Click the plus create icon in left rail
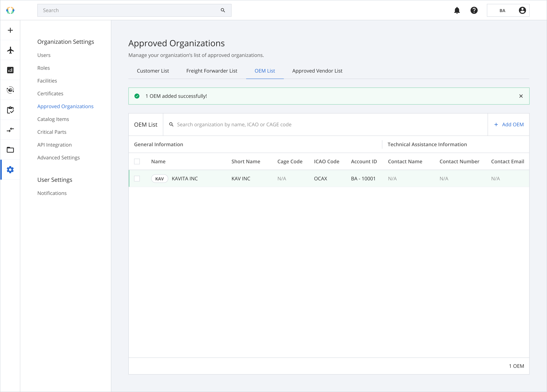The image size is (547, 392). click(10, 30)
